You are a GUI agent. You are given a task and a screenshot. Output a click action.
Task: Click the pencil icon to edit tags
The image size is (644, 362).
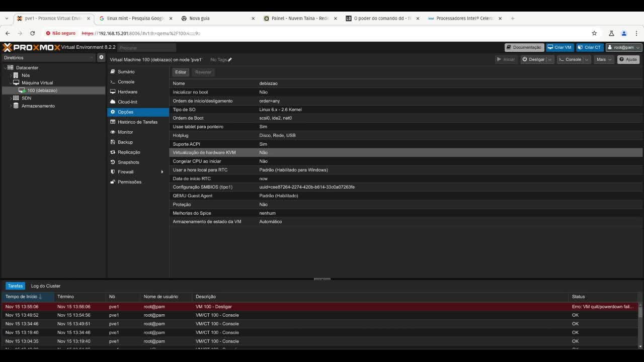coord(230,60)
